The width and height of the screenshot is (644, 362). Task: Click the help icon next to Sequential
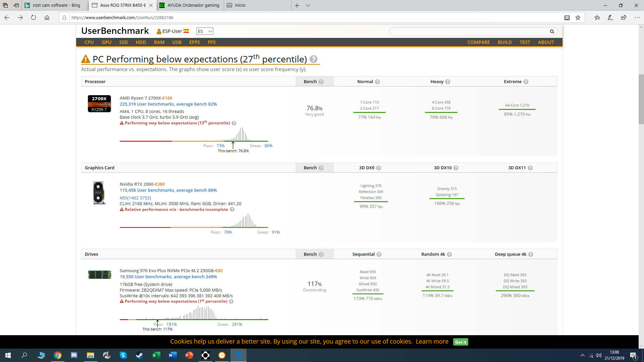379,254
